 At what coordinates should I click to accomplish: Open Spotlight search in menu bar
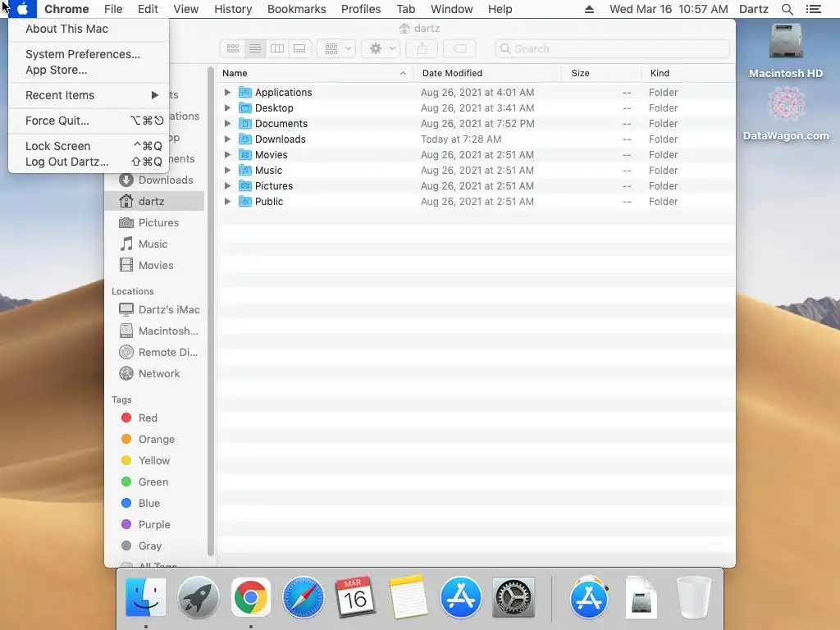pos(787,9)
